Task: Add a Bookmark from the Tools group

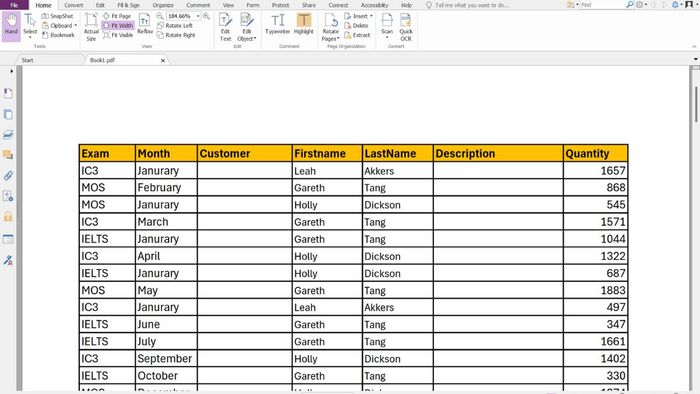Action: [58, 35]
